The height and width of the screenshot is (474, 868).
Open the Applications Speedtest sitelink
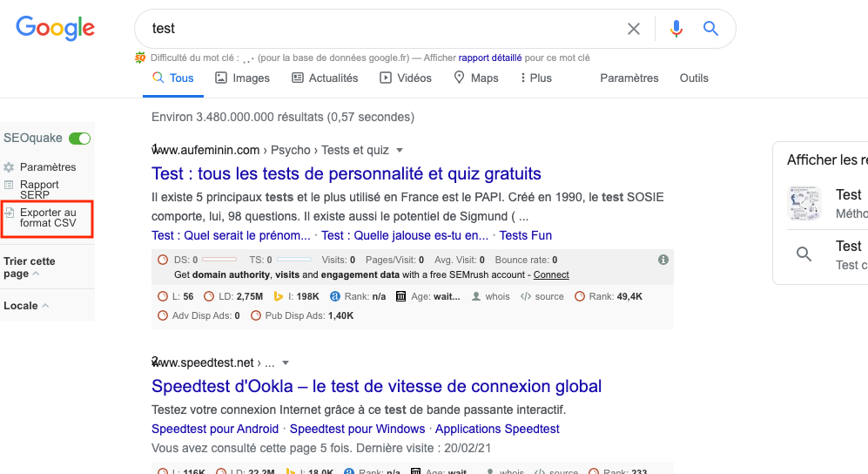coord(497,430)
